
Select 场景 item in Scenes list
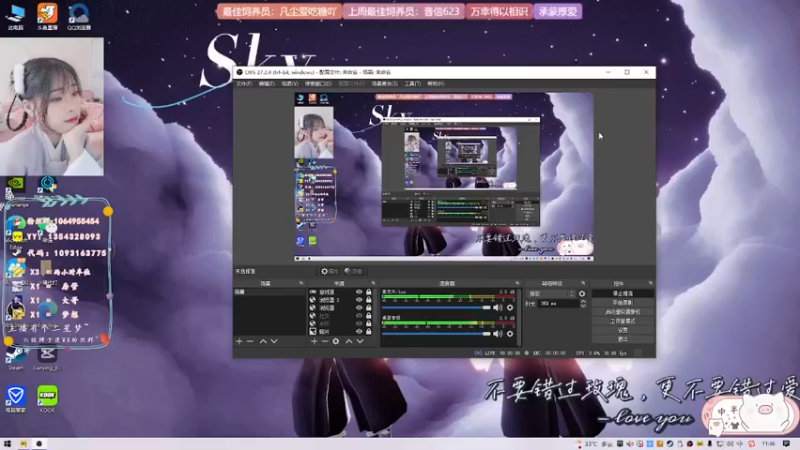click(x=269, y=292)
